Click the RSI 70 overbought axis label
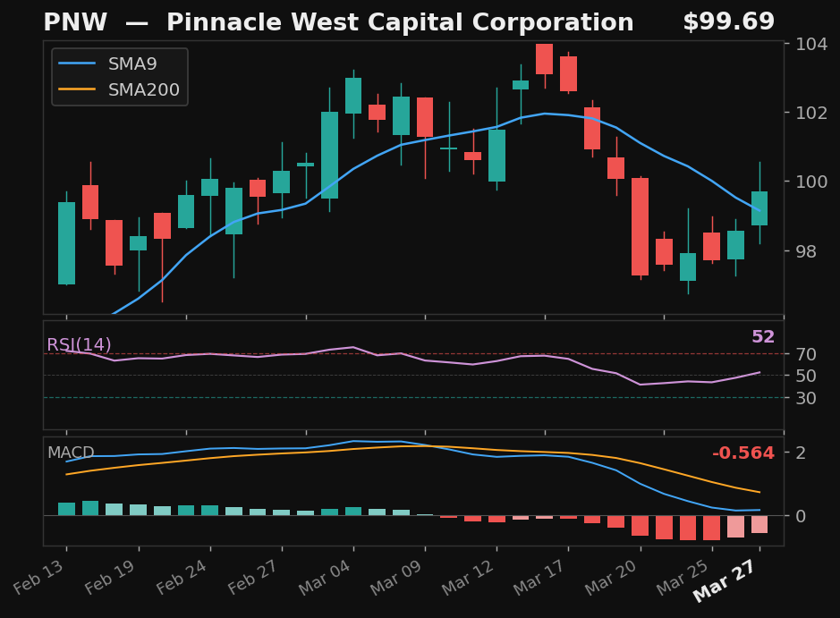Image resolution: width=840 pixels, height=618 pixels. (803, 354)
